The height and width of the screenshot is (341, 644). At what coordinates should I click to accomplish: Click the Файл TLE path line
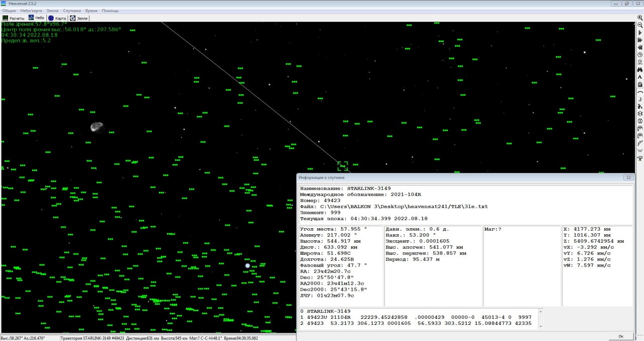coord(394,207)
